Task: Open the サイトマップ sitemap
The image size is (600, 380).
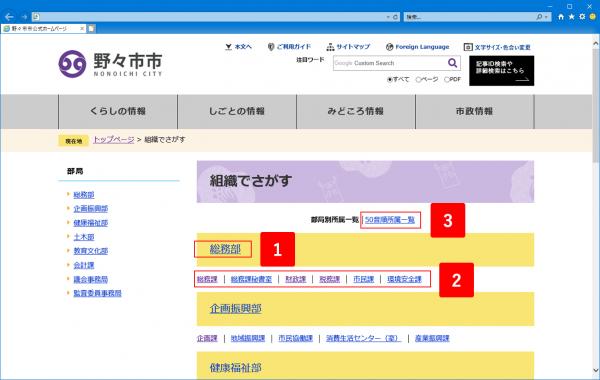Action: [348, 47]
